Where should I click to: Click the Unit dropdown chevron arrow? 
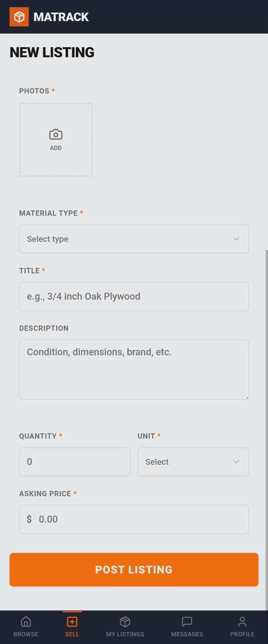pyautogui.click(x=236, y=462)
